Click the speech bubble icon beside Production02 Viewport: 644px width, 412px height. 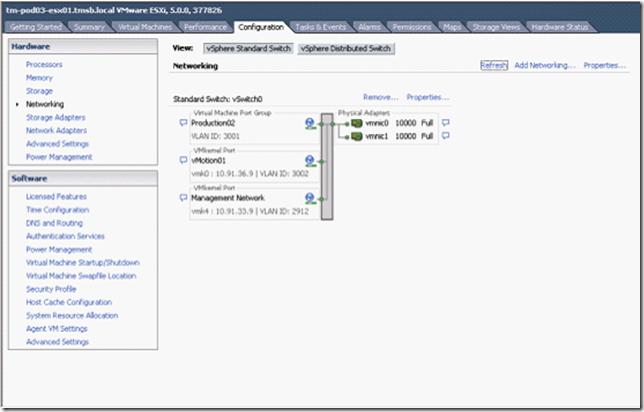[x=183, y=122]
